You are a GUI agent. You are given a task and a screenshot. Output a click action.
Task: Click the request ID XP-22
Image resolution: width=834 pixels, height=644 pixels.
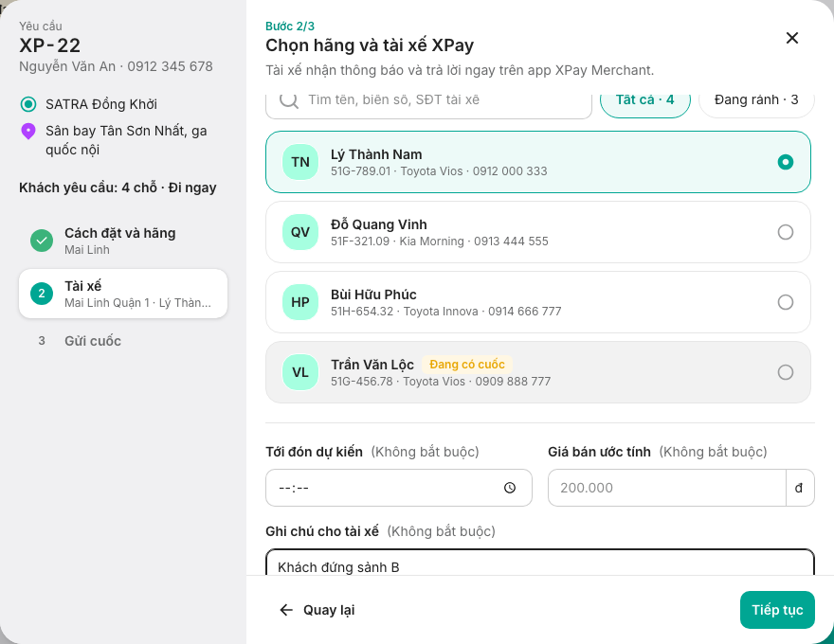click(50, 45)
